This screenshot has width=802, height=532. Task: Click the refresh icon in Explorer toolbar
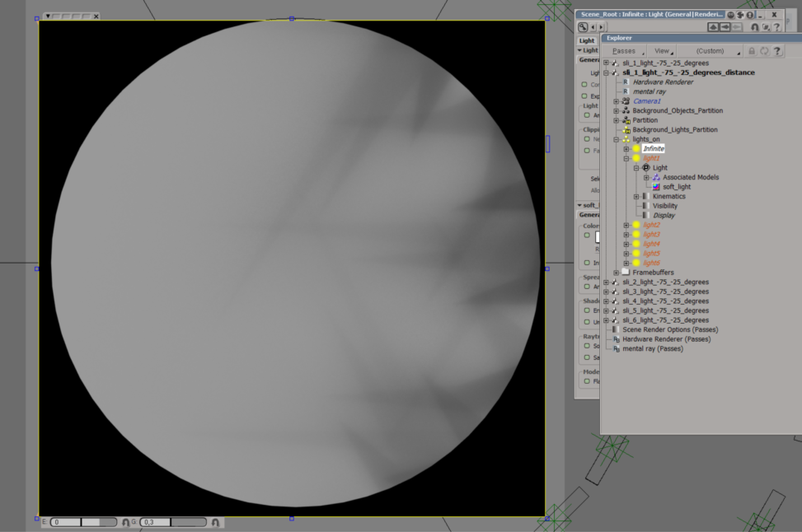point(764,51)
